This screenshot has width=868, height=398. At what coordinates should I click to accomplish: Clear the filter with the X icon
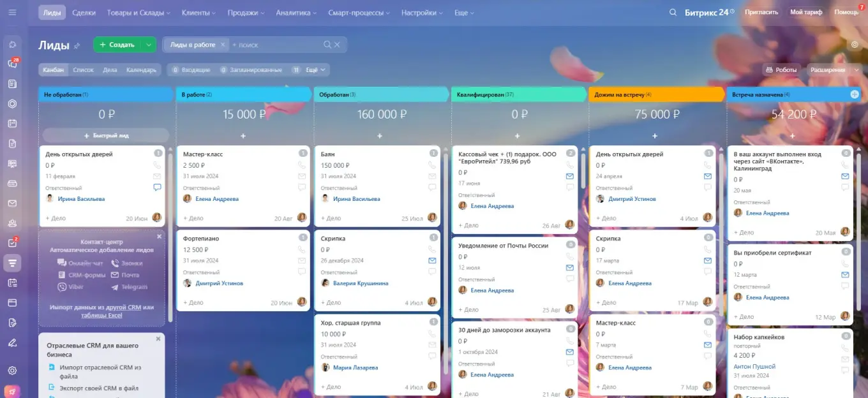click(x=338, y=45)
